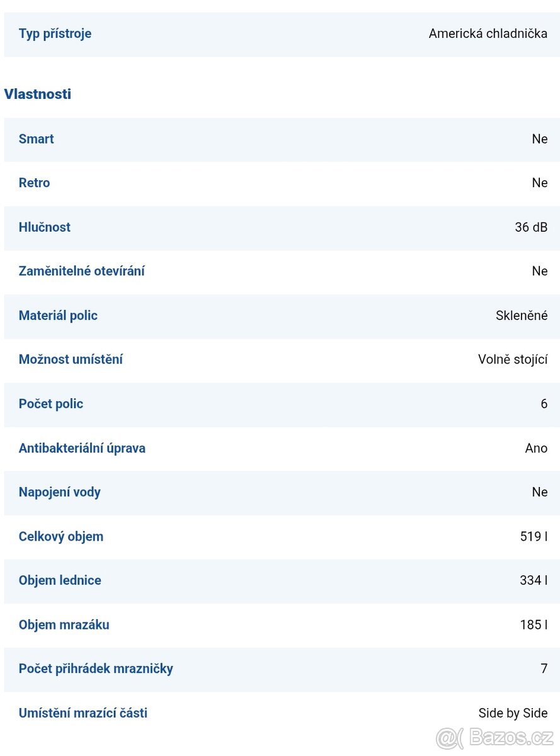Click the Skleněné value text

point(522,316)
